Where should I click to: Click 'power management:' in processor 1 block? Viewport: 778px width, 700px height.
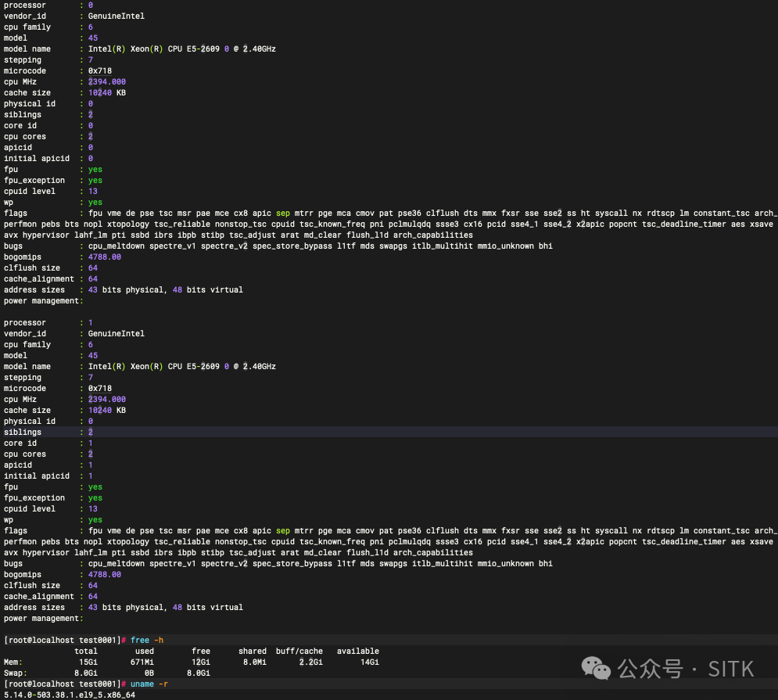point(43,618)
